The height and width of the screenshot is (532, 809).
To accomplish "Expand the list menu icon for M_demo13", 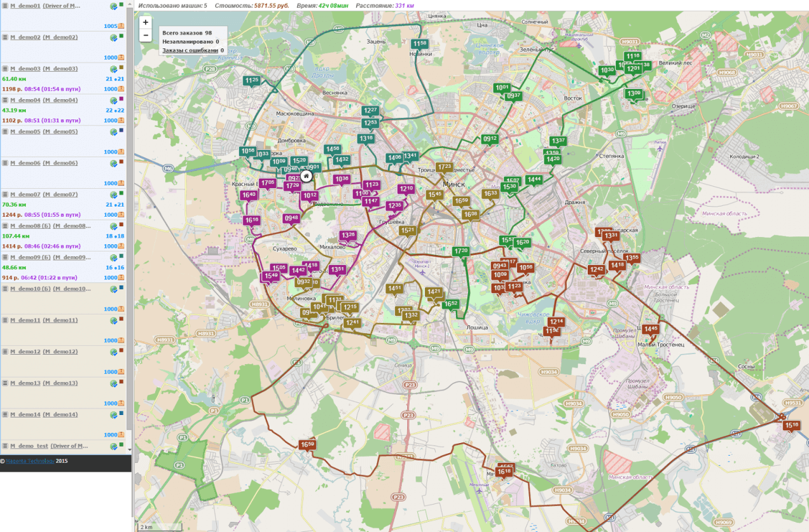I will [5, 383].
